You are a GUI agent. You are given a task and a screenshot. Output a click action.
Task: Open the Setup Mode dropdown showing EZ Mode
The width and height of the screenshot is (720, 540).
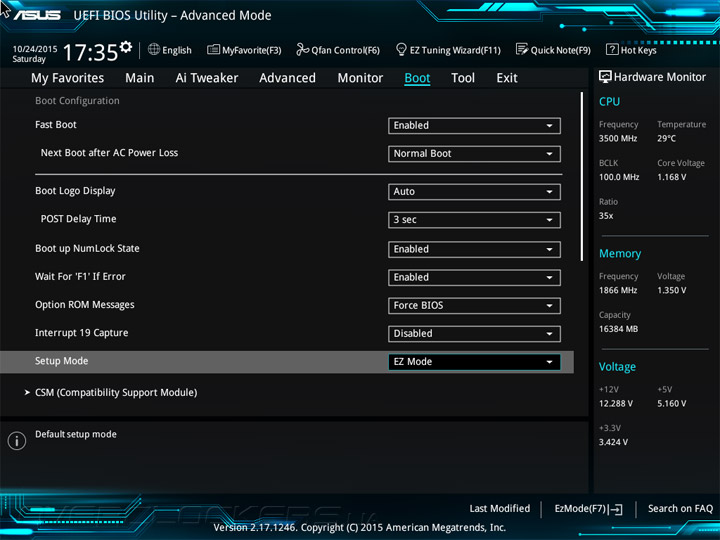point(474,362)
